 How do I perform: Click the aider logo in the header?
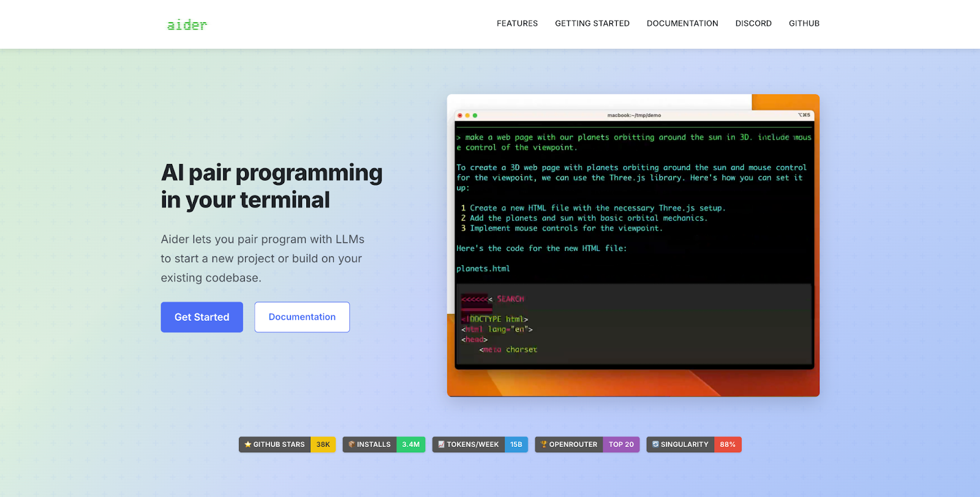[x=187, y=24]
